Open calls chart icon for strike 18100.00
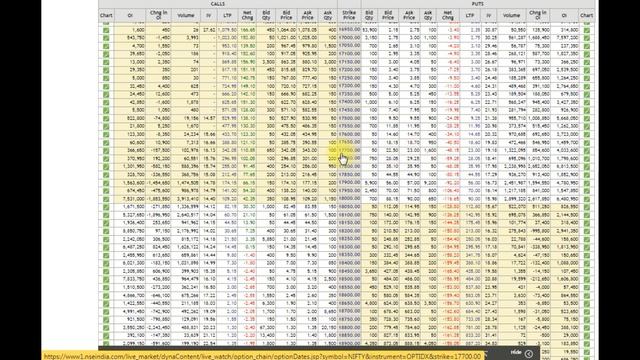The height and width of the screenshot is (360, 640). pos(106,215)
